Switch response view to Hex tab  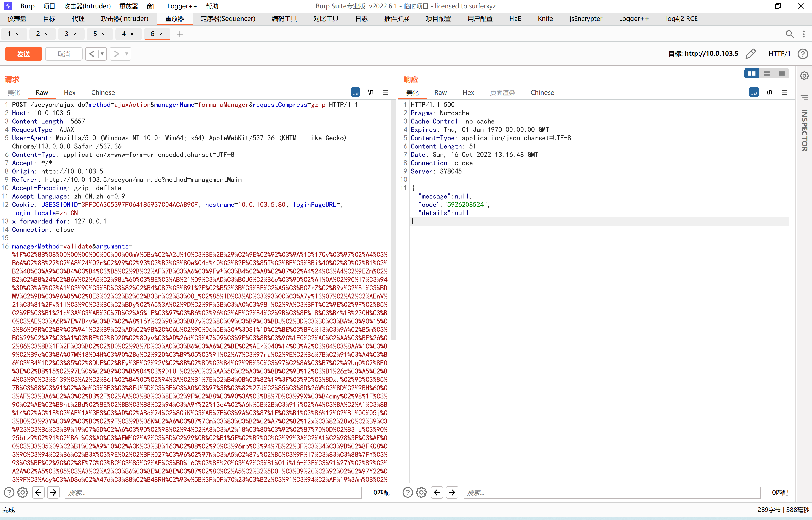point(468,92)
